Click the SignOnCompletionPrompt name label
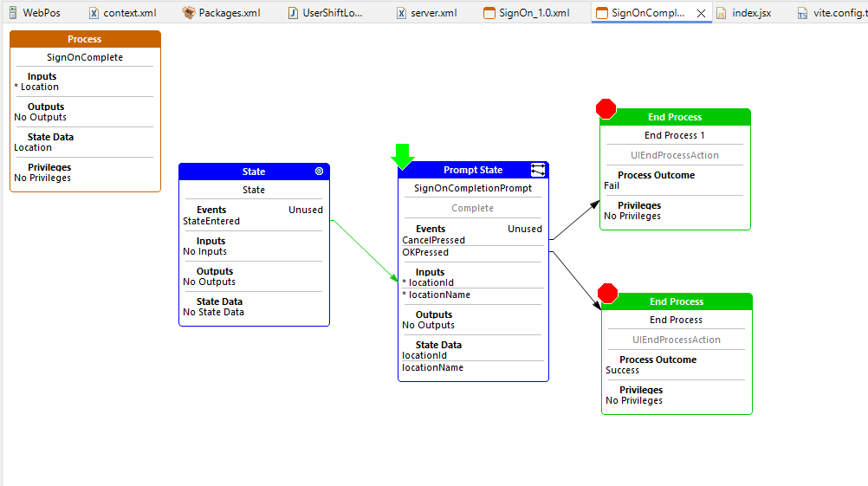Image resolution: width=868 pixels, height=486 pixels. [473, 188]
